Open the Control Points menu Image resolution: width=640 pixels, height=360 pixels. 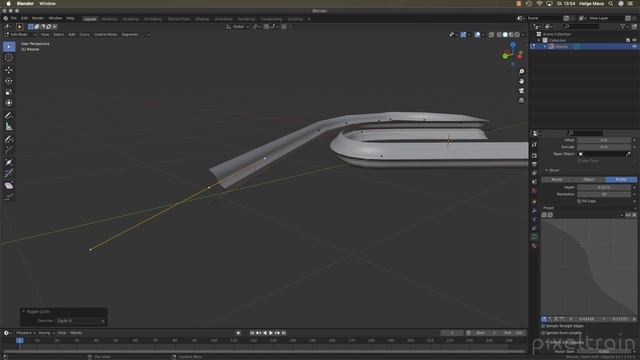point(105,35)
